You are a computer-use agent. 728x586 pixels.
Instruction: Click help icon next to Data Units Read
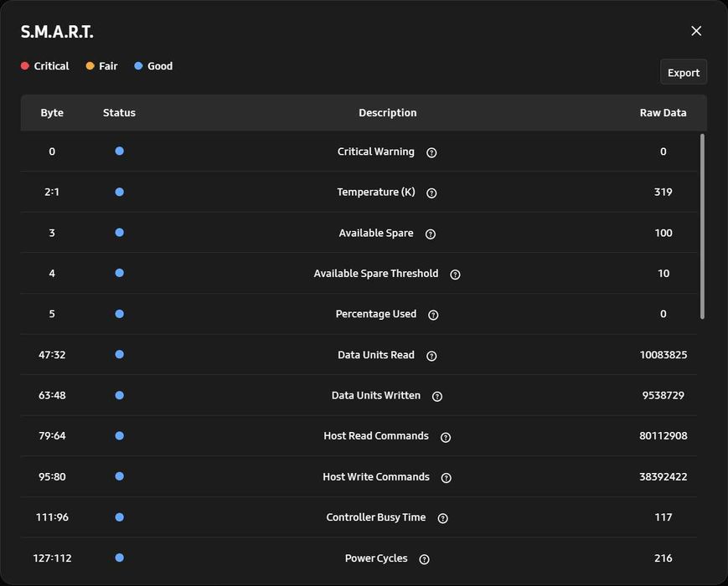tap(431, 356)
